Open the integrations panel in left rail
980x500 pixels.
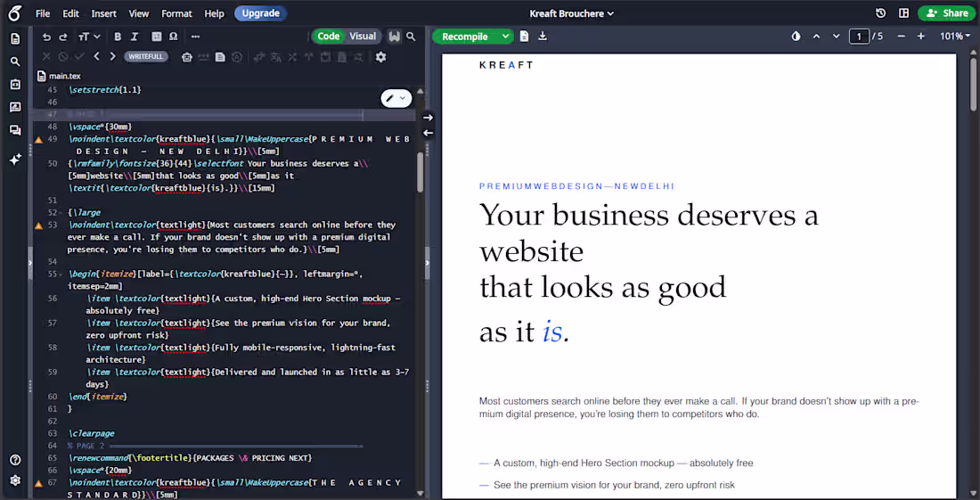coord(15,85)
